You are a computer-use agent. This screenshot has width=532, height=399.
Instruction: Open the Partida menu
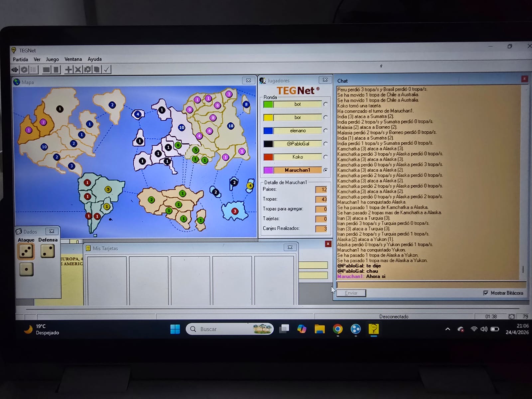coord(20,59)
